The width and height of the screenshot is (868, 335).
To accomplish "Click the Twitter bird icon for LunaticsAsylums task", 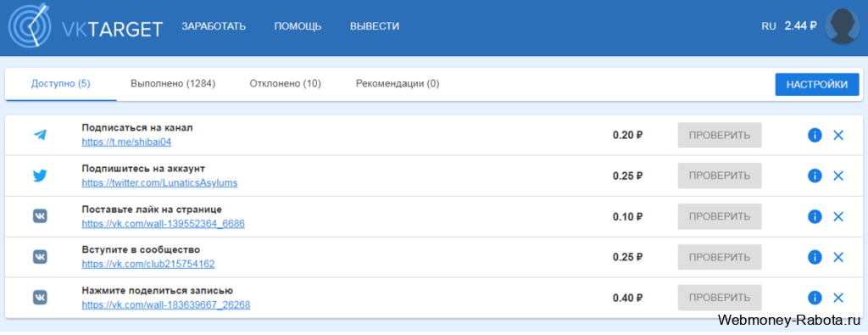I will point(40,176).
